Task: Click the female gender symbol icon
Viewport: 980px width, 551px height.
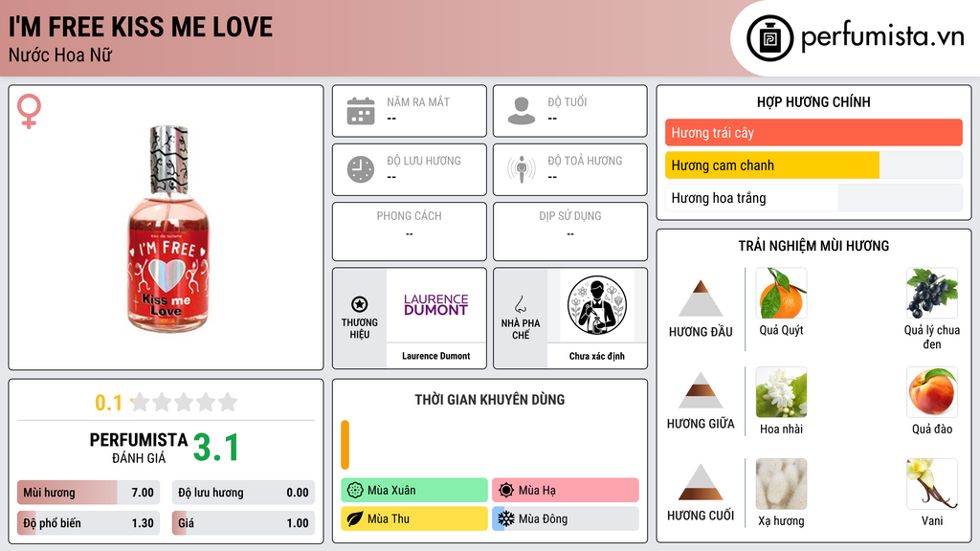Action: 29,111
